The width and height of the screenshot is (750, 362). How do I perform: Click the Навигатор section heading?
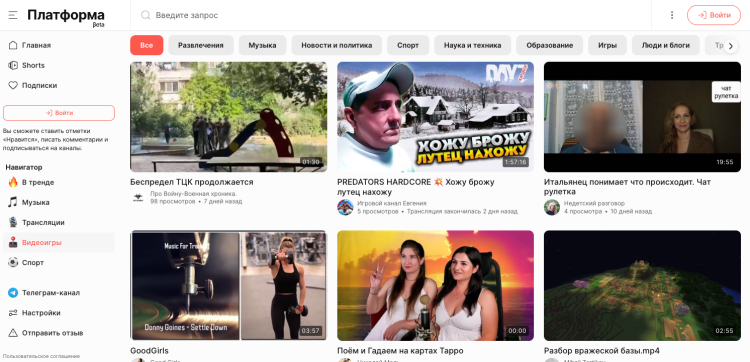(x=24, y=167)
